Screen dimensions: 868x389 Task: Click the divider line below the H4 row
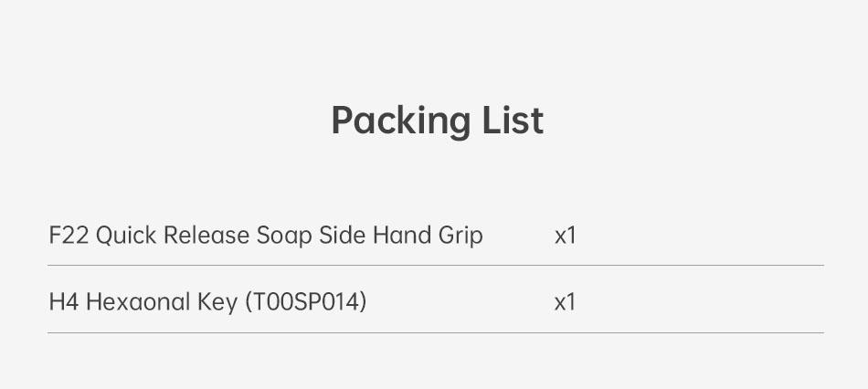coord(435,332)
